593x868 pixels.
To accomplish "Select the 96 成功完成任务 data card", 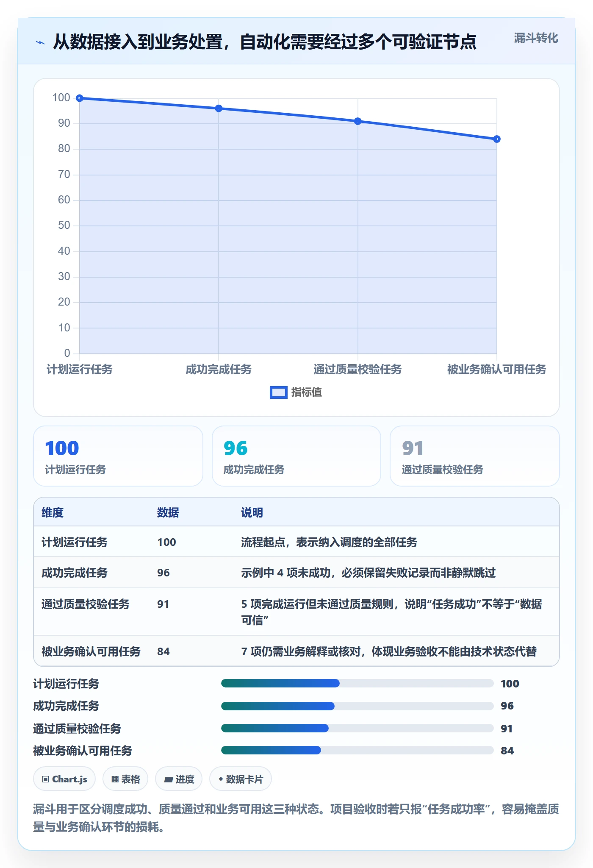I will [x=296, y=456].
